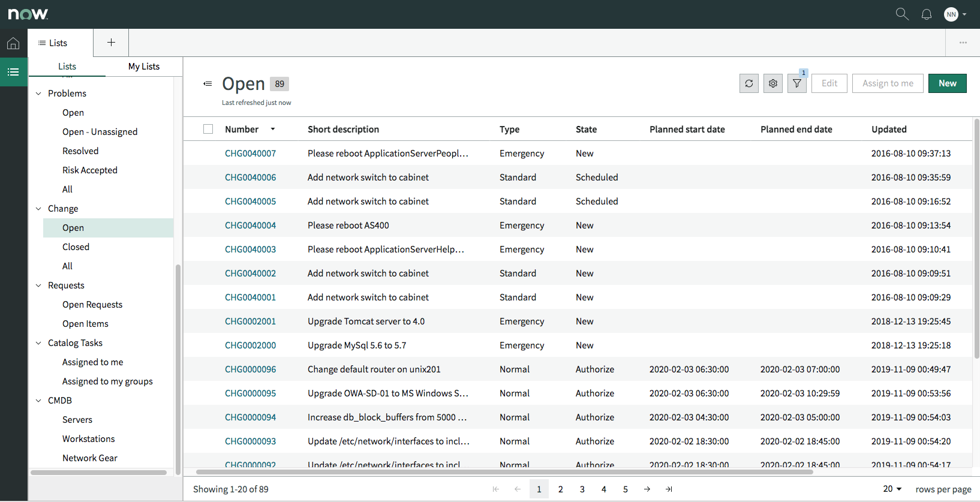This screenshot has height=502, width=980.
Task: Click the sidebar horizontal scrollbar
Action: (99, 473)
